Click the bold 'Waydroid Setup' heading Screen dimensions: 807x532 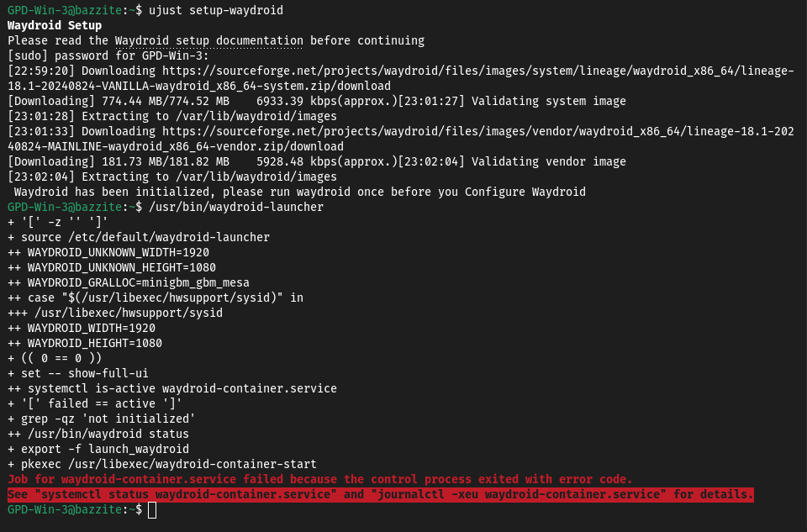coord(55,26)
